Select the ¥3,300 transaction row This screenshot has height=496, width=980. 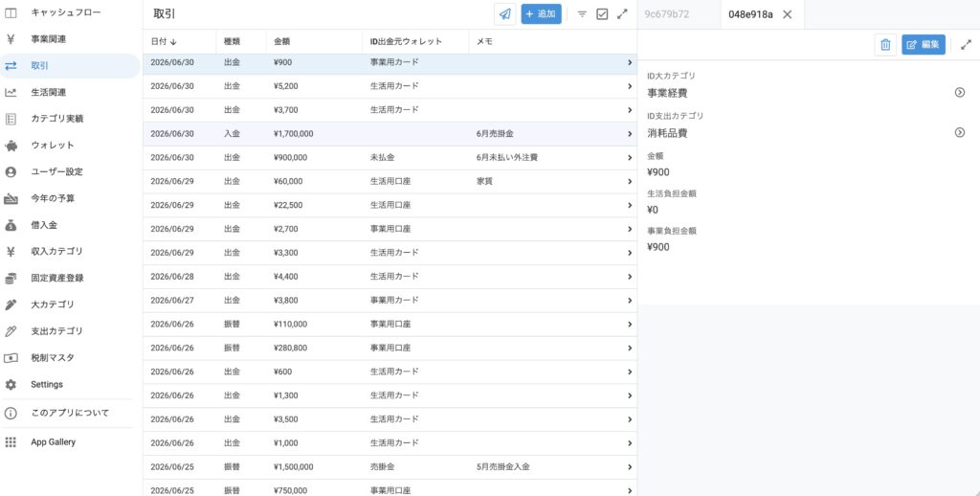(x=390, y=253)
